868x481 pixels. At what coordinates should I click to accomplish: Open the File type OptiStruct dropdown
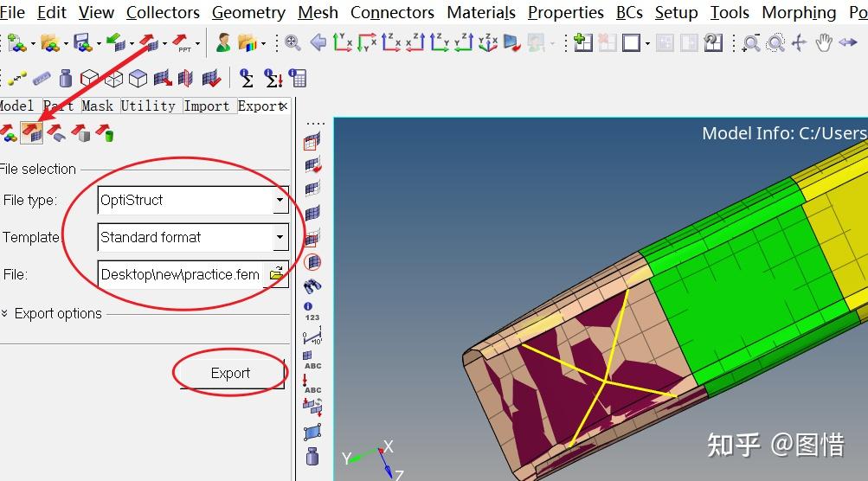pos(280,200)
